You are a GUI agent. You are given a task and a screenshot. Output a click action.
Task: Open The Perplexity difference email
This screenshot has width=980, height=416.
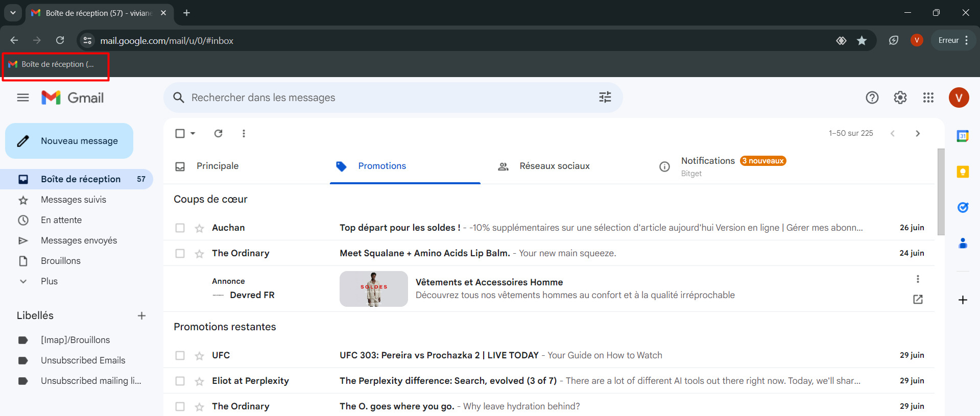tap(549, 381)
